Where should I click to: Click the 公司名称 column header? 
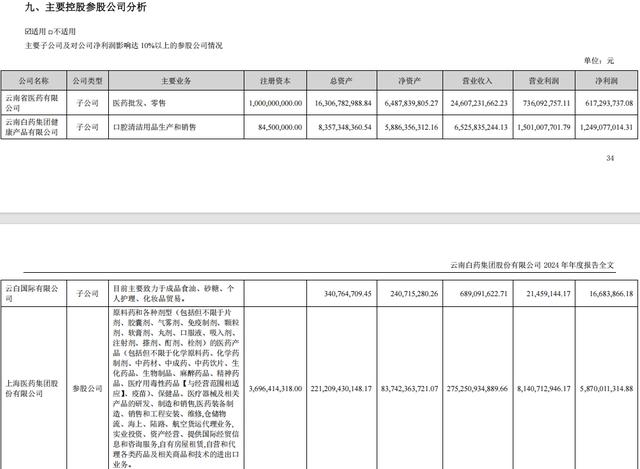[33, 81]
